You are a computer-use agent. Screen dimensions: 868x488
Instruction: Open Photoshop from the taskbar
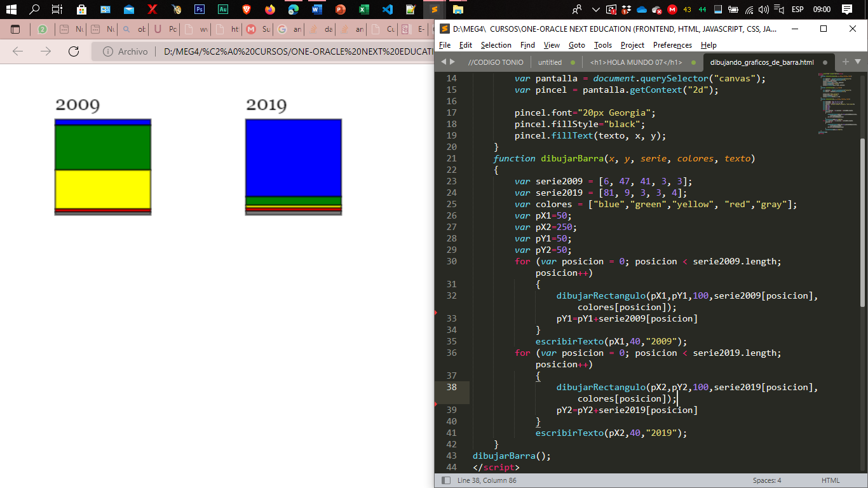click(x=200, y=10)
